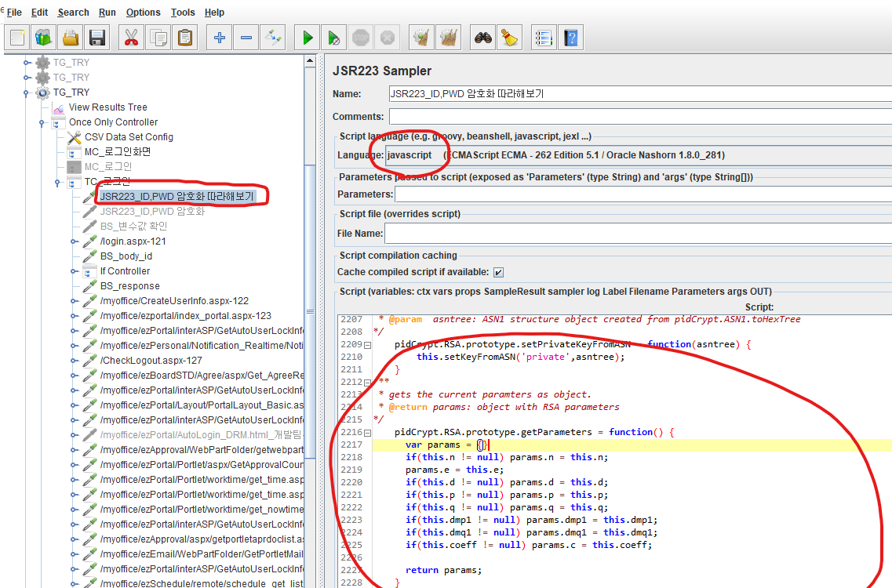Click the Copy icon
The height and width of the screenshot is (588, 892).
coord(158,38)
